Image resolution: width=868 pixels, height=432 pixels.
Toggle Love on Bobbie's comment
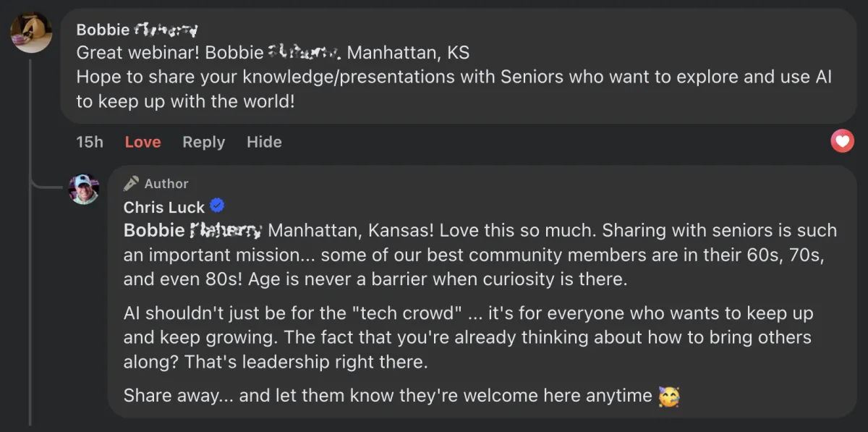point(142,142)
